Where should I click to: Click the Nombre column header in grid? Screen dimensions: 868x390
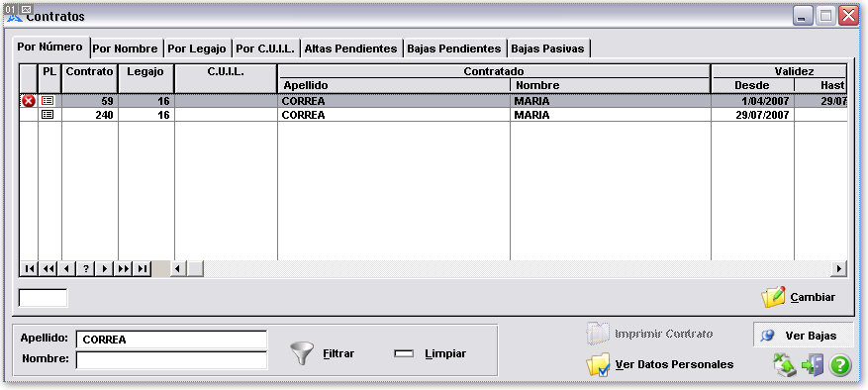pos(610,86)
